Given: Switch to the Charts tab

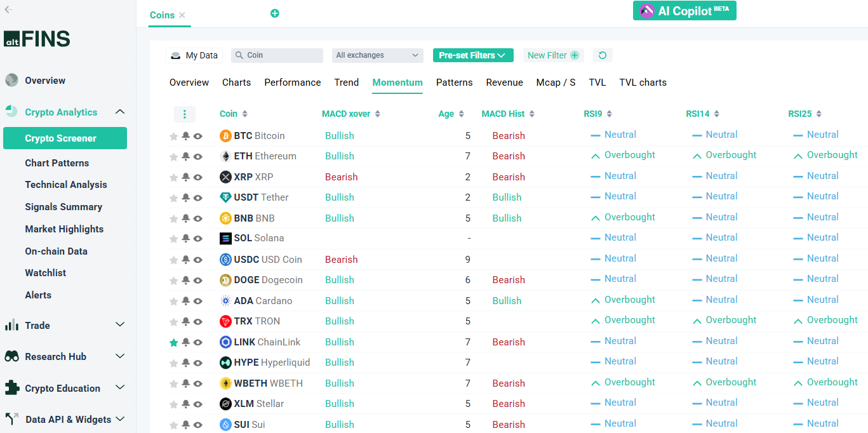Looking at the screenshot, I should [x=236, y=83].
